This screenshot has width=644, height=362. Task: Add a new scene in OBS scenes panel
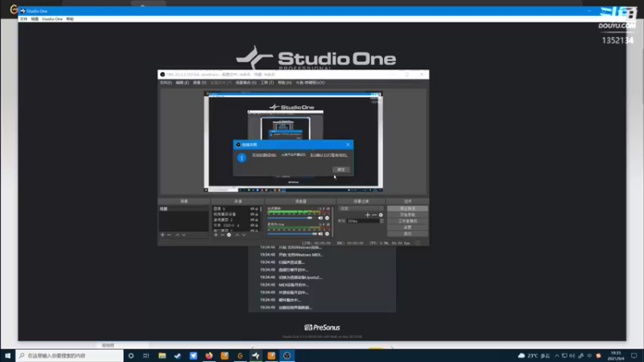coord(163,235)
